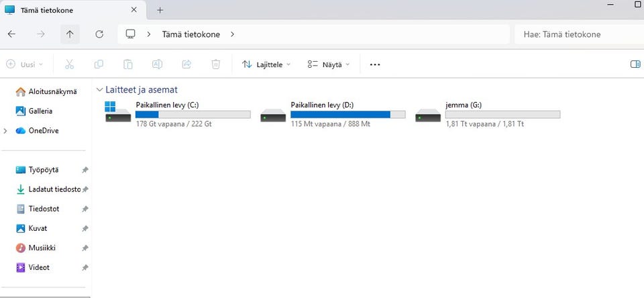Expand the OneDrive tree node
This screenshot has height=298, width=644.
pyautogui.click(x=5, y=131)
